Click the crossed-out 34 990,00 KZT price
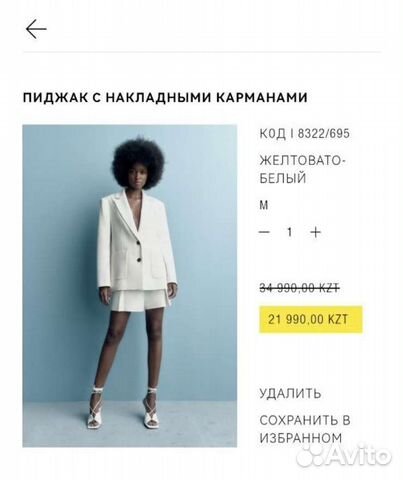The width and height of the screenshot is (403, 480). [299, 288]
